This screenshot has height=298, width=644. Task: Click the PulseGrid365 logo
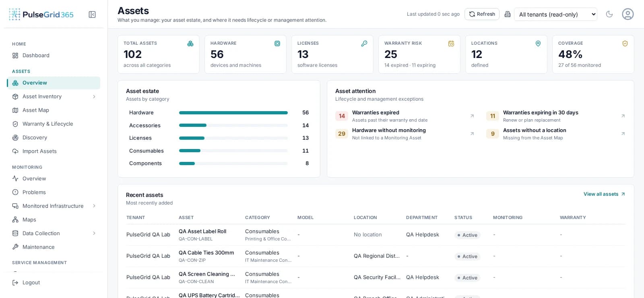[x=41, y=14]
